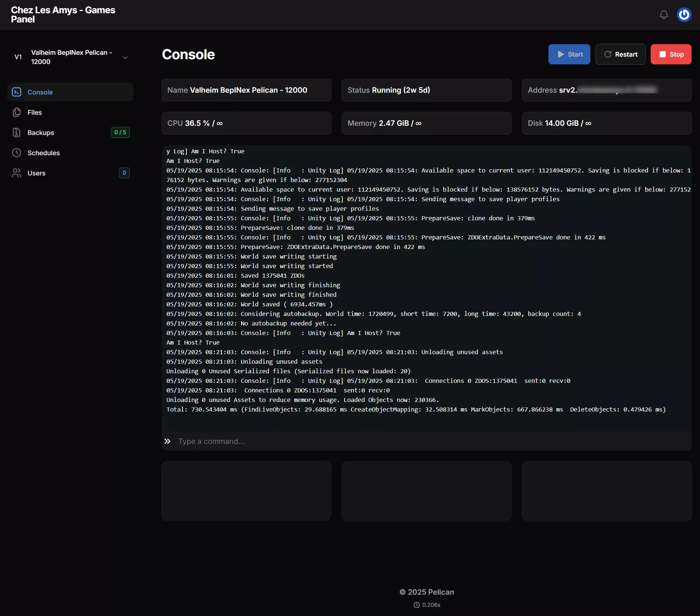Screen dimensions: 700x616
Task: Click the first empty graph card below console
Action: pyautogui.click(x=246, y=491)
